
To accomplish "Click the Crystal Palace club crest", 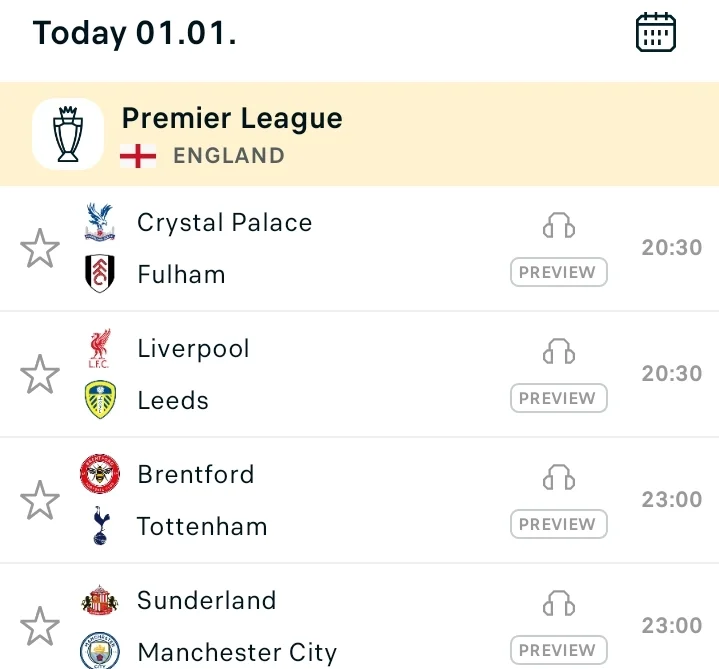I will coord(99,222).
